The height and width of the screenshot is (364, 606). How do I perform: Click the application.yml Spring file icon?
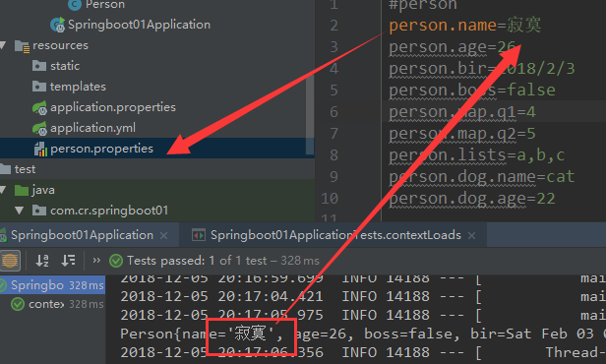[x=39, y=128]
